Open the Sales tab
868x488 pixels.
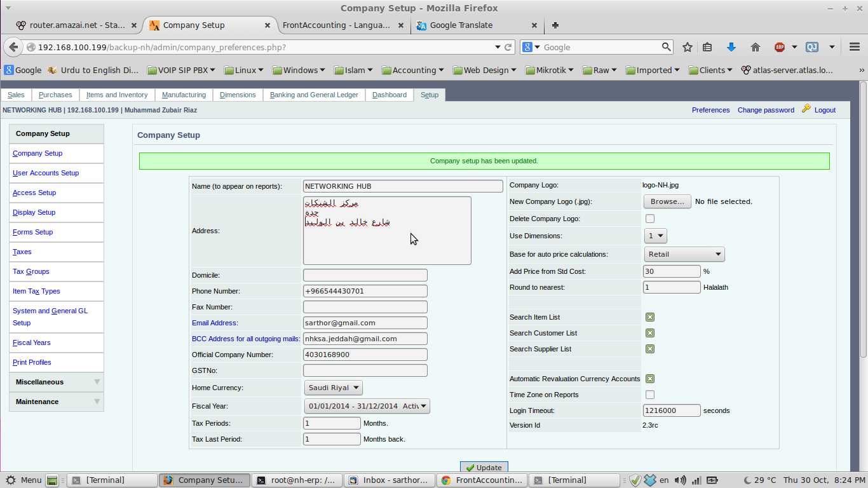pos(16,95)
